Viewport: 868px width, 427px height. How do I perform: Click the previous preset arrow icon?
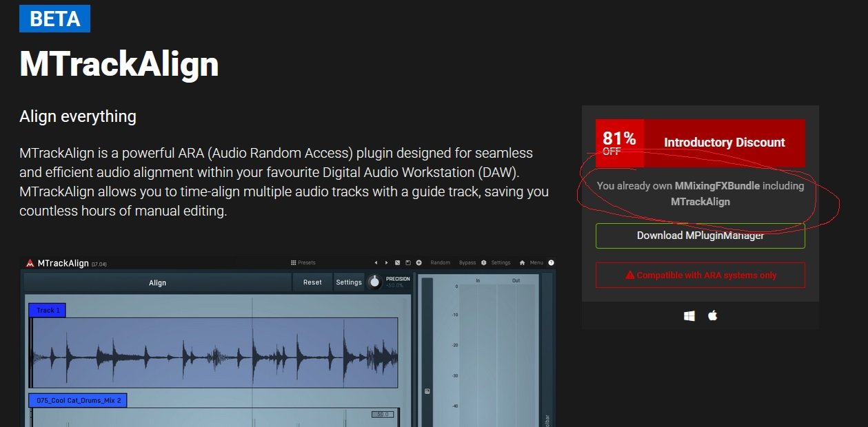click(376, 262)
